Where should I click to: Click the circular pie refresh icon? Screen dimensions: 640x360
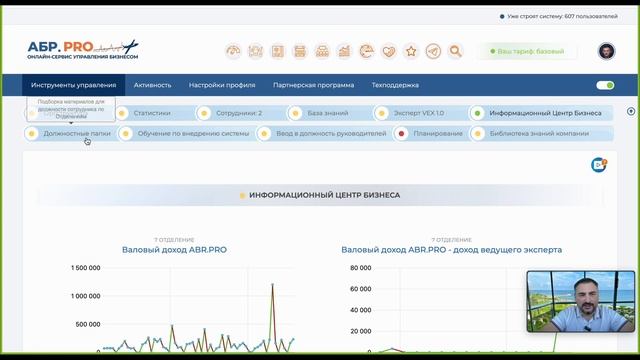(367, 51)
